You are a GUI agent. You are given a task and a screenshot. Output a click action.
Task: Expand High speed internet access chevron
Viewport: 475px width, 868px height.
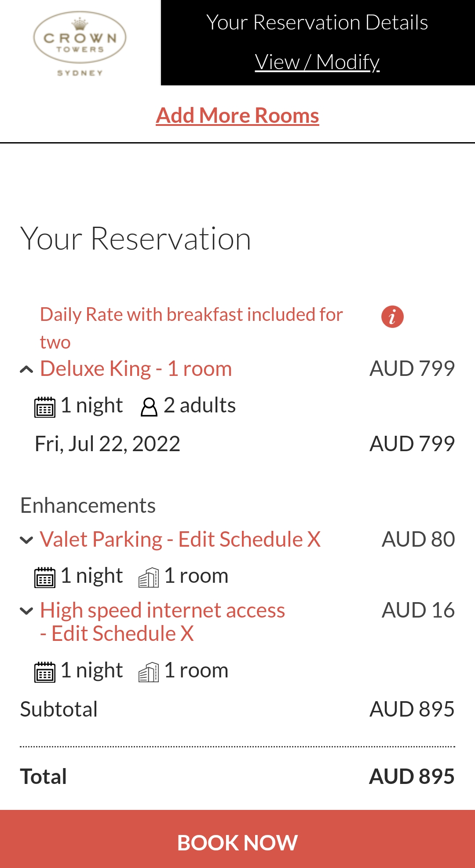point(26,611)
